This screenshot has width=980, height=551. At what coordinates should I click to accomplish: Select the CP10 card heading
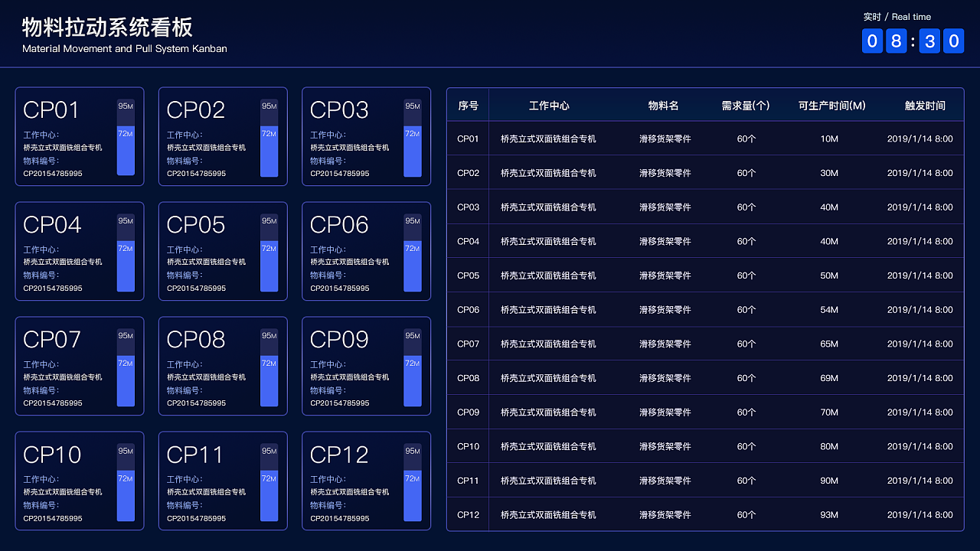pyautogui.click(x=52, y=455)
